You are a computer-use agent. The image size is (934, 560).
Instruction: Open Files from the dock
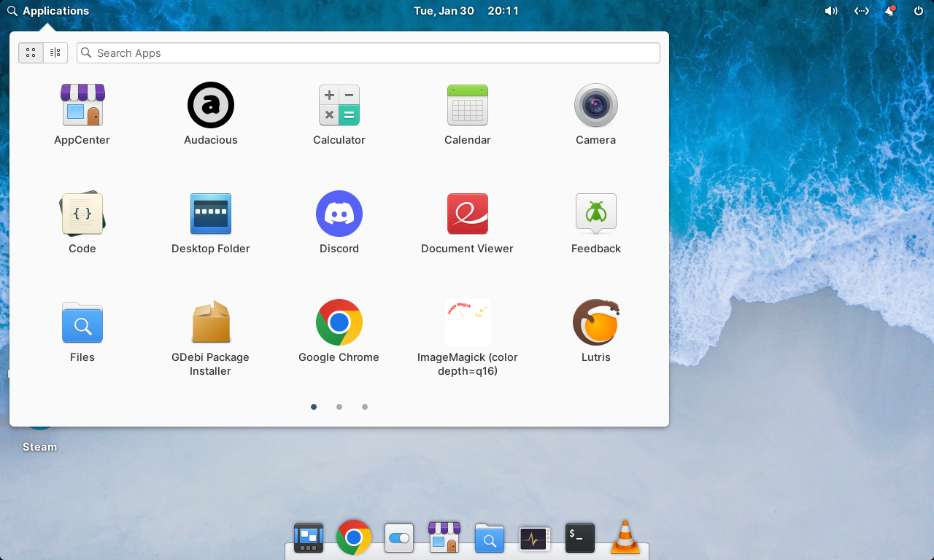pos(490,538)
